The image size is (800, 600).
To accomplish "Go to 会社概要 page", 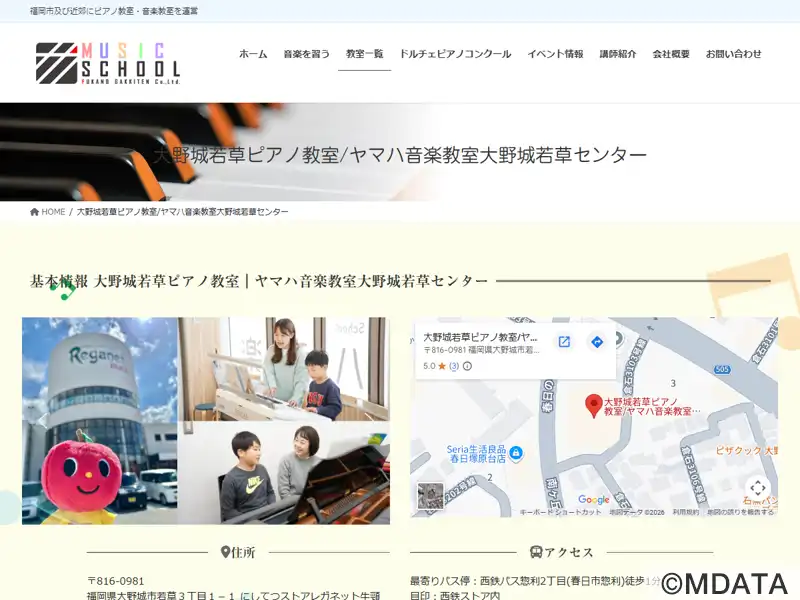I will [671, 54].
